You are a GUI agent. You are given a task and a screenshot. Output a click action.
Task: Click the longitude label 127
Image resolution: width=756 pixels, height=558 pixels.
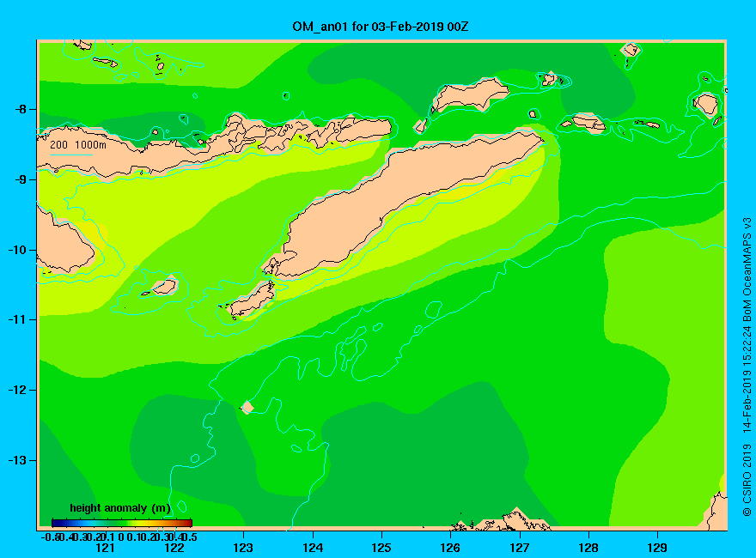519,548
